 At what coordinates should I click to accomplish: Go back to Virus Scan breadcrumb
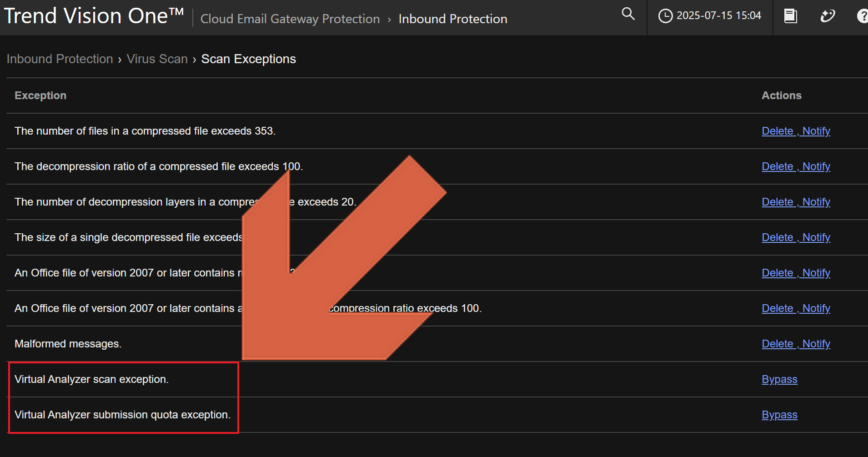click(157, 59)
